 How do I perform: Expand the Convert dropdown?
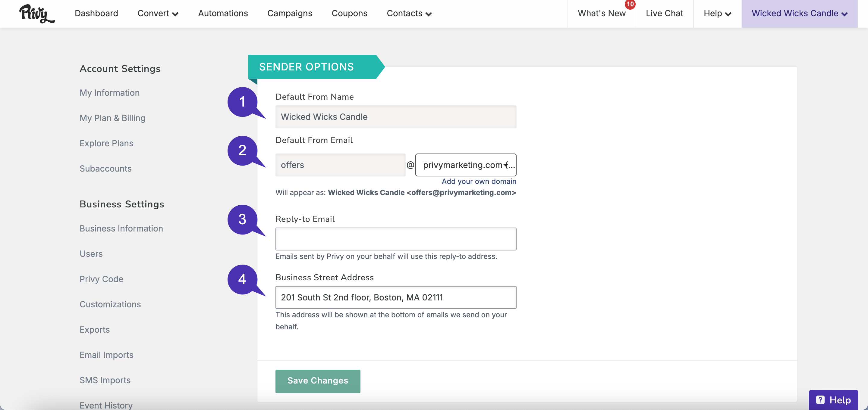click(158, 14)
